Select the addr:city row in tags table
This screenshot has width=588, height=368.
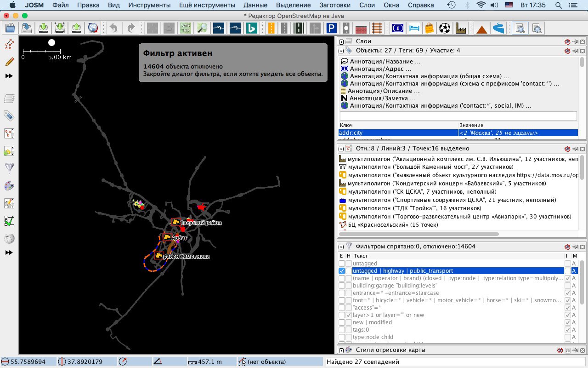[458, 133]
